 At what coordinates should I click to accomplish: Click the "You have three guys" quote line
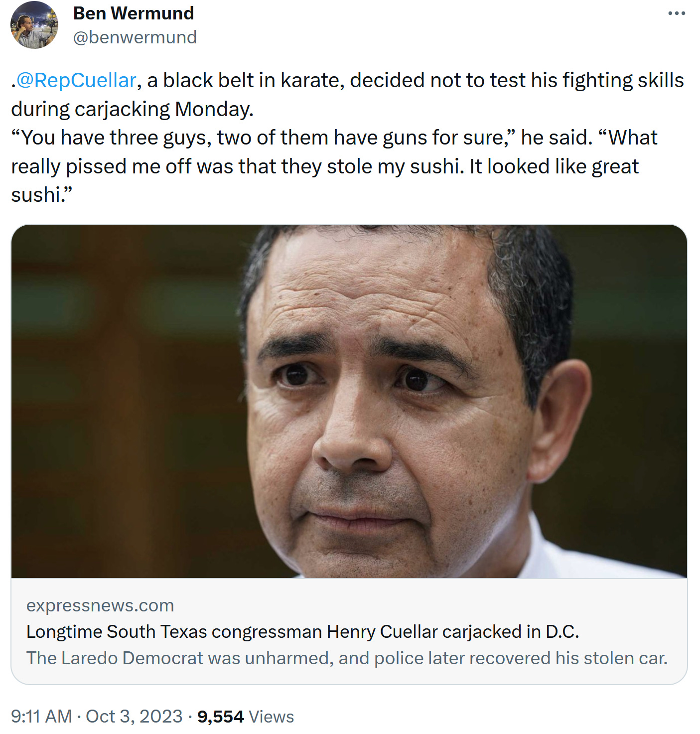pos(334,138)
